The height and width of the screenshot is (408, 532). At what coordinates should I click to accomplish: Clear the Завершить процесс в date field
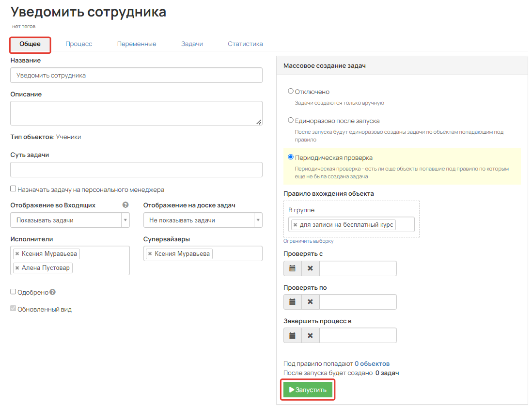coord(310,335)
